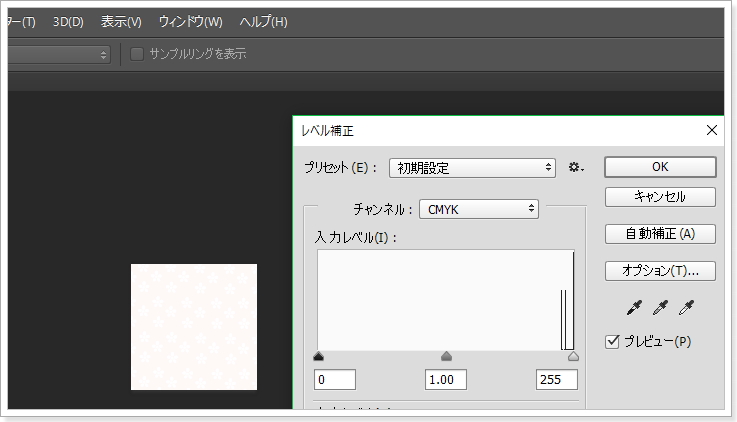Close the レベル補正 dialog
Image resolution: width=737 pixels, height=422 pixels.
click(x=712, y=130)
